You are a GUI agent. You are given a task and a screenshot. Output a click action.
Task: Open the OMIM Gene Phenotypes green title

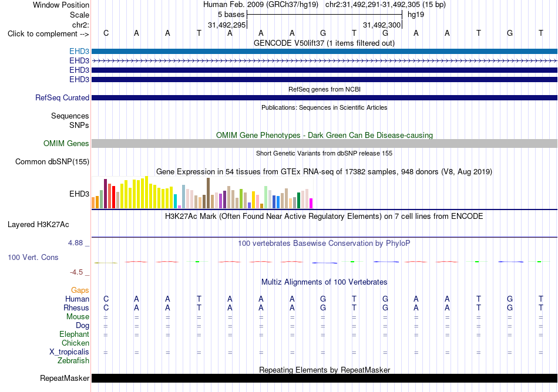coord(324,136)
